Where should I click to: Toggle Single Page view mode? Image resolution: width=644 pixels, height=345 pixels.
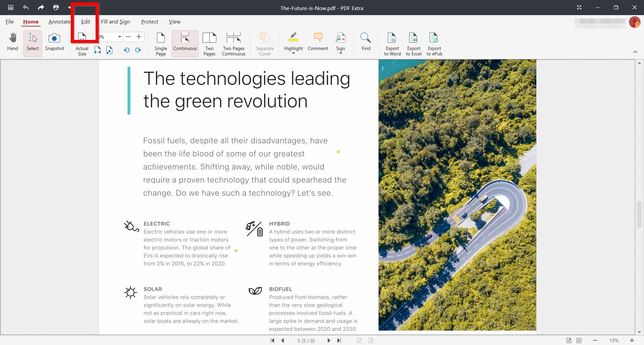tap(160, 44)
